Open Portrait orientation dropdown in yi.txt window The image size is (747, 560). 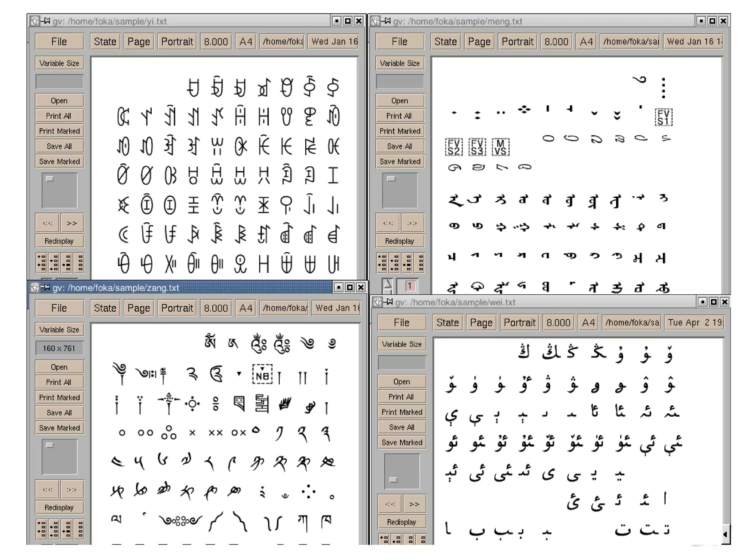coord(177,42)
